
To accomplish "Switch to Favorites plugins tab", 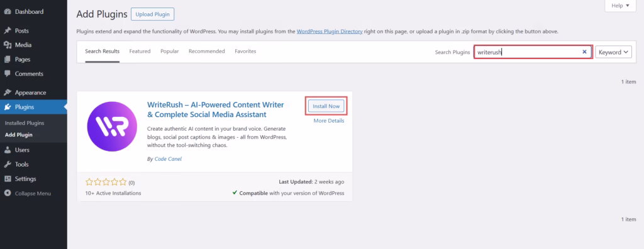I will 246,52.
